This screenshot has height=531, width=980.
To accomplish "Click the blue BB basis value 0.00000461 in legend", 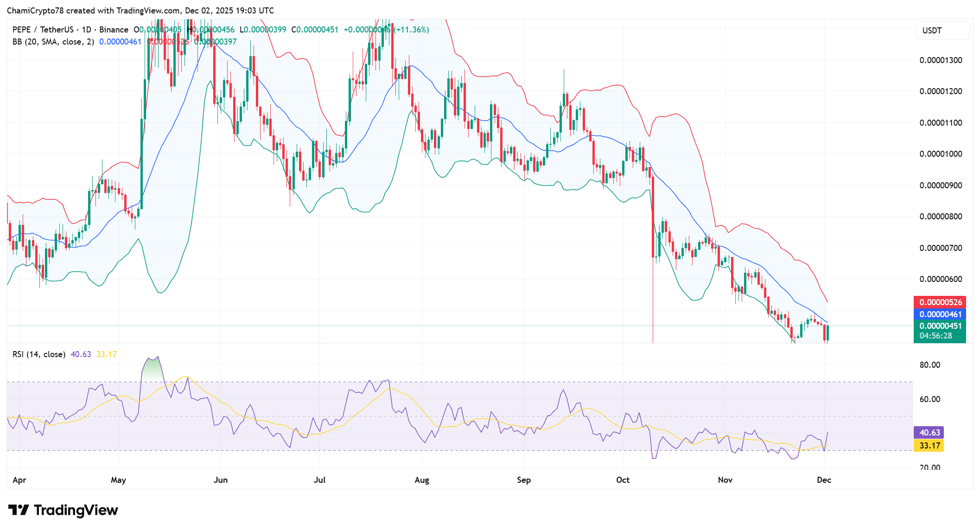I will click(x=120, y=42).
